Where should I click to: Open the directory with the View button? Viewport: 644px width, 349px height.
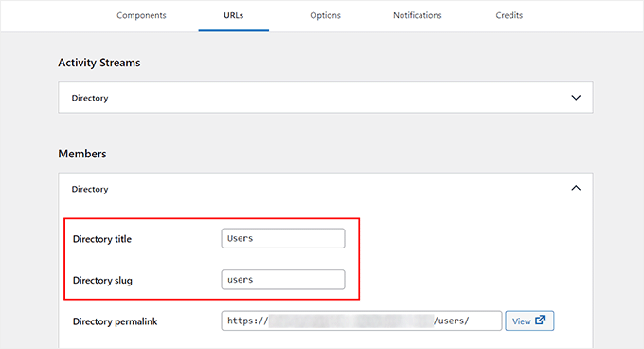click(x=529, y=321)
